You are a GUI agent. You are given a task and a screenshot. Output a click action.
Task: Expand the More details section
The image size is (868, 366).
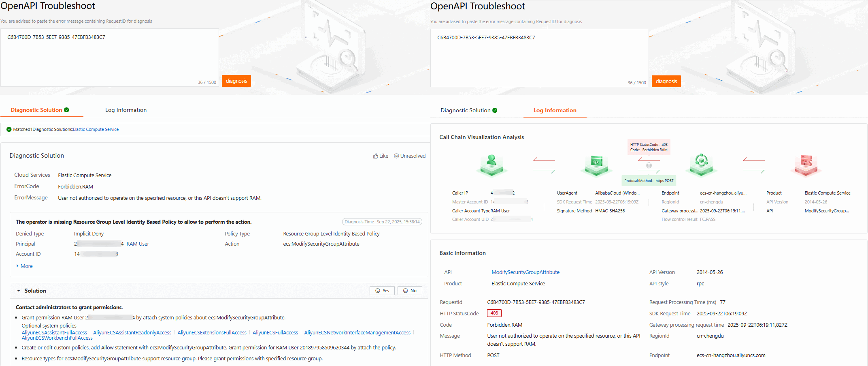click(24, 266)
